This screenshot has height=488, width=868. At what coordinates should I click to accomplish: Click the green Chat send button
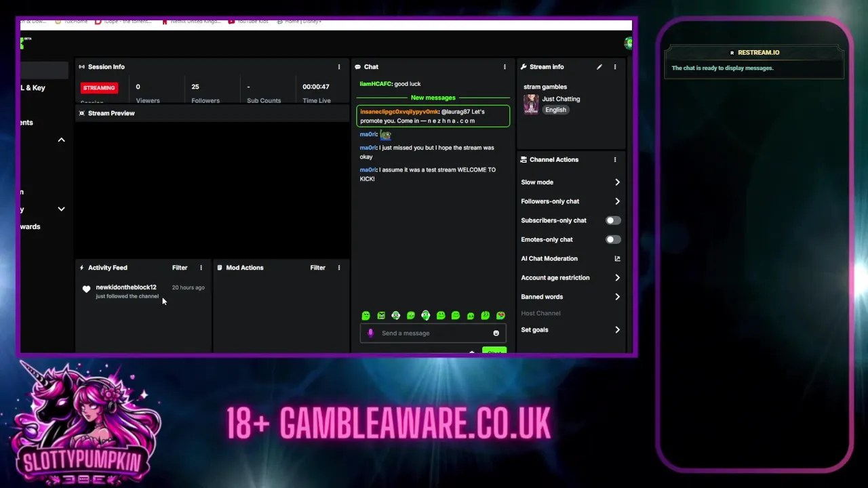pos(494,351)
